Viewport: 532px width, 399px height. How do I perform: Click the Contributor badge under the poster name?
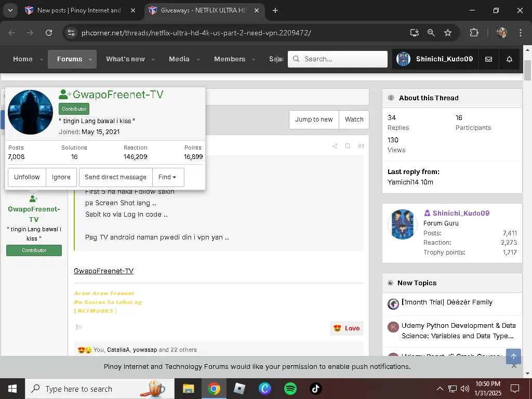[34, 250]
